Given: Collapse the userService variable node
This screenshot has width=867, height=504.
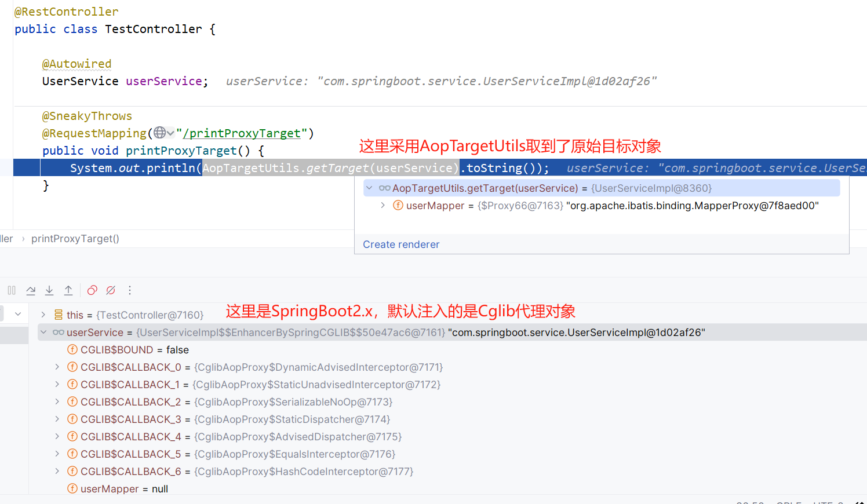Looking at the screenshot, I should (43, 332).
